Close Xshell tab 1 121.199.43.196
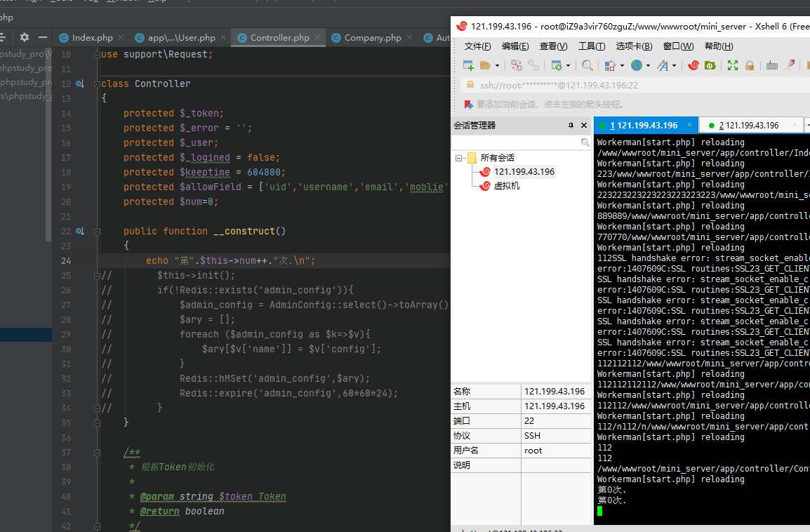 point(689,125)
